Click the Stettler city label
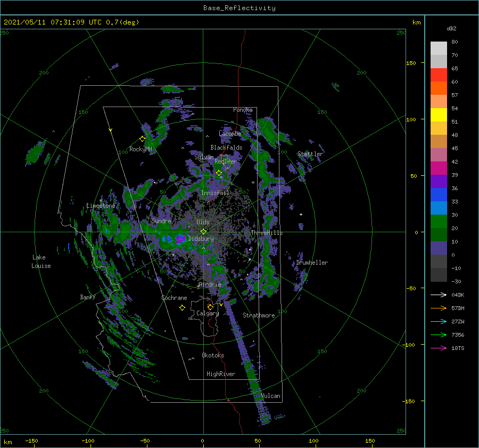This screenshot has height=448, width=479. (310, 154)
